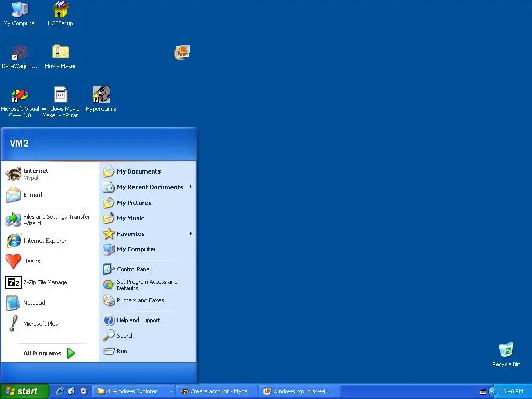Expand Windows Explorer group dropdown arrow

click(171, 392)
